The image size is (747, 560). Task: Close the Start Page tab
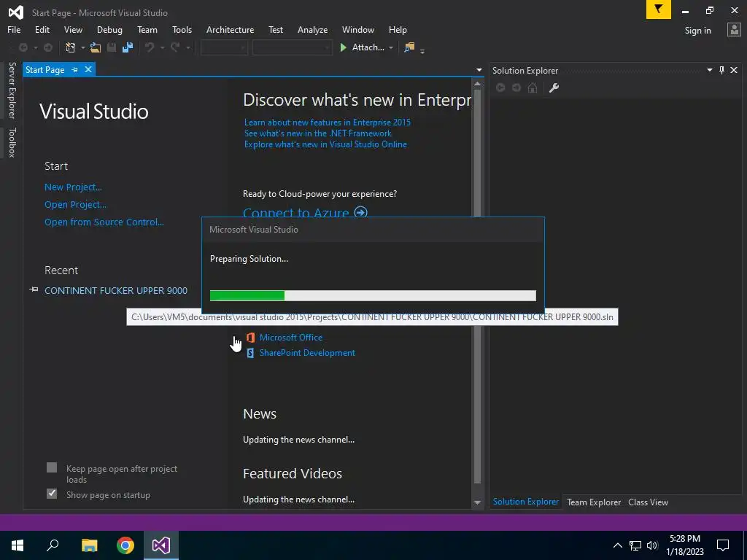point(88,69)
